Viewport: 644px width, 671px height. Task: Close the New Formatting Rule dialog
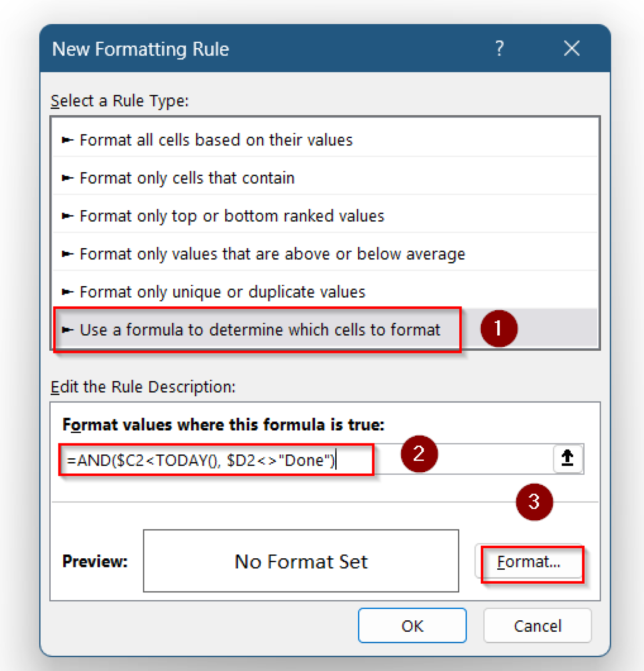(x=572, y=48)
